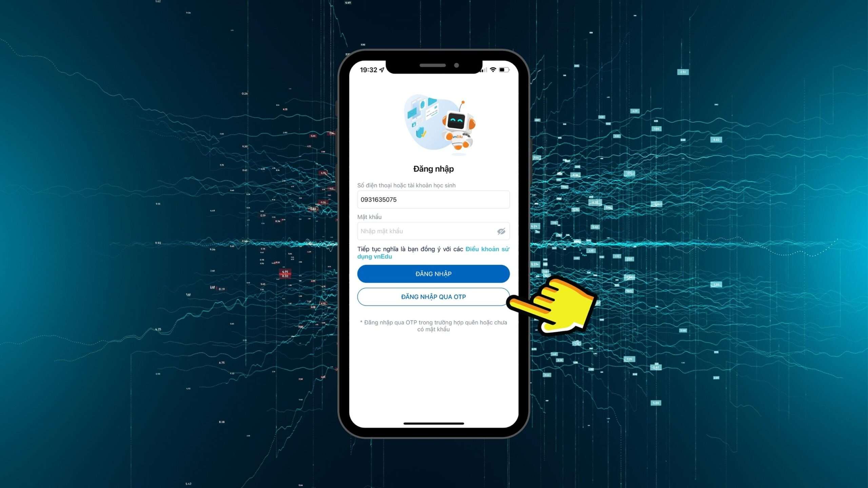
Task: Click the OTP login note text area
Action: click(433, 325)
